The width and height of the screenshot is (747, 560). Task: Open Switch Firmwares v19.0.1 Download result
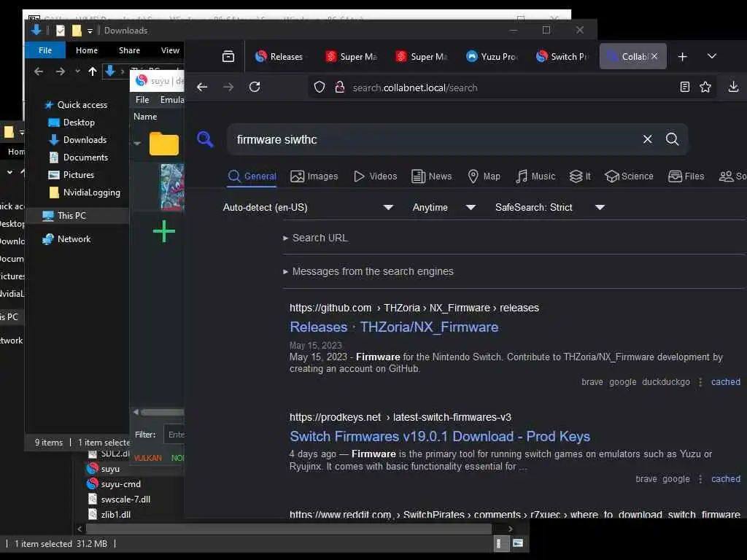440,436
